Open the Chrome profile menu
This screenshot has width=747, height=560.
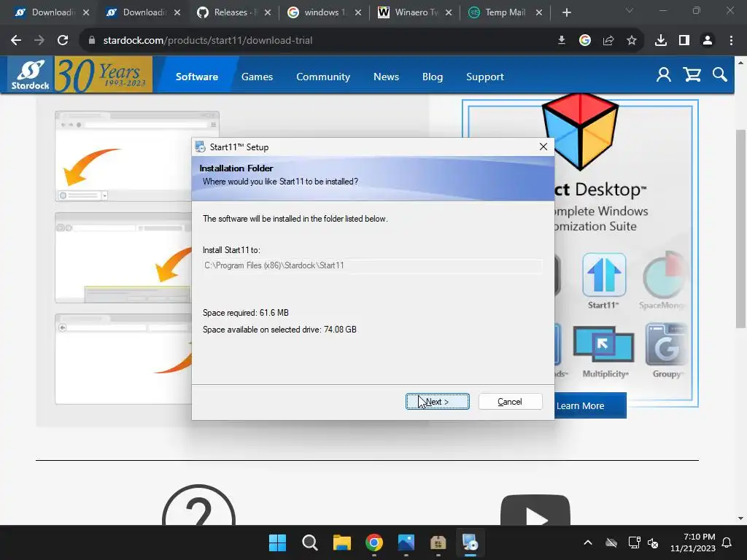coord(708,41)
